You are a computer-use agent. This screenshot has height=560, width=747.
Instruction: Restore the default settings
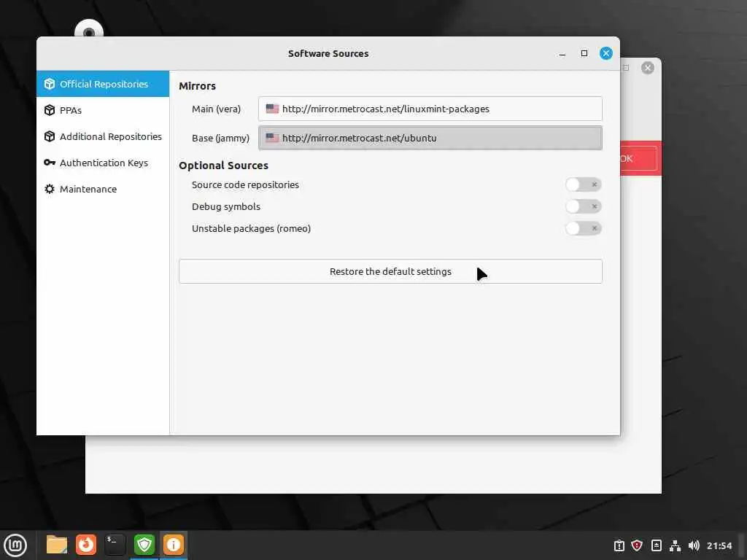click(390, 271)
